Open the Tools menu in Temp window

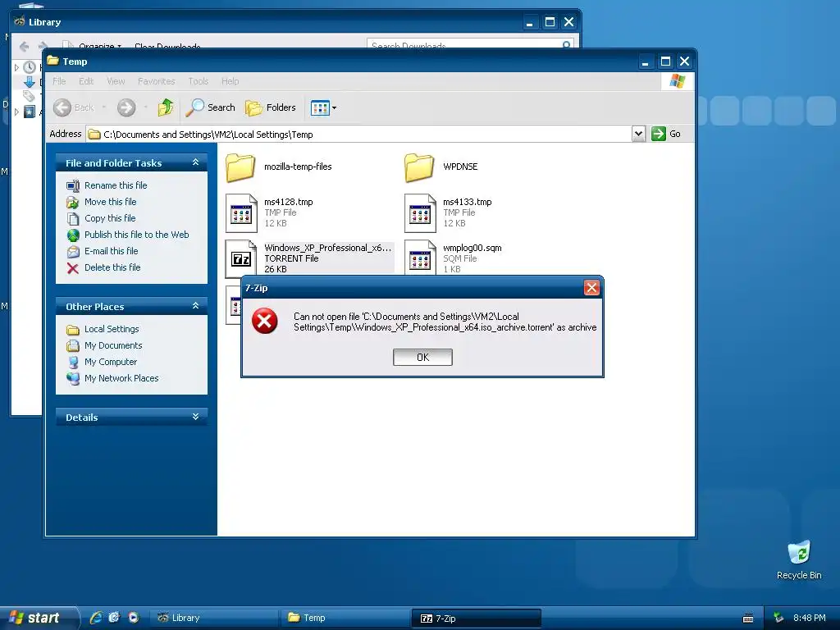(199, 81)
